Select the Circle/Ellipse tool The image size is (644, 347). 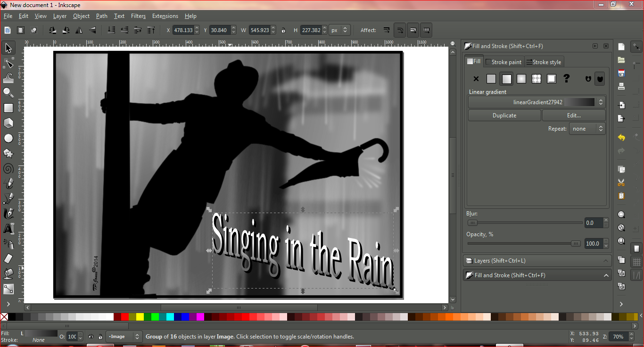[8, 138]
